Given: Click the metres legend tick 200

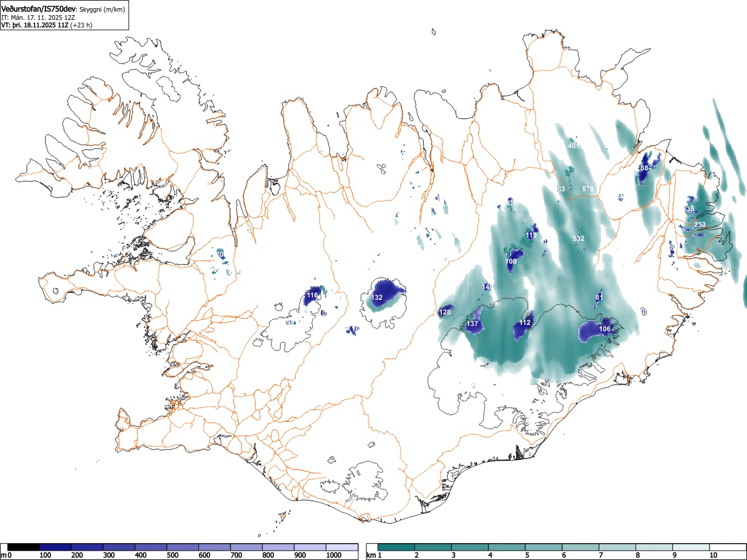Looking at the screenshot, I should (77, 555).
